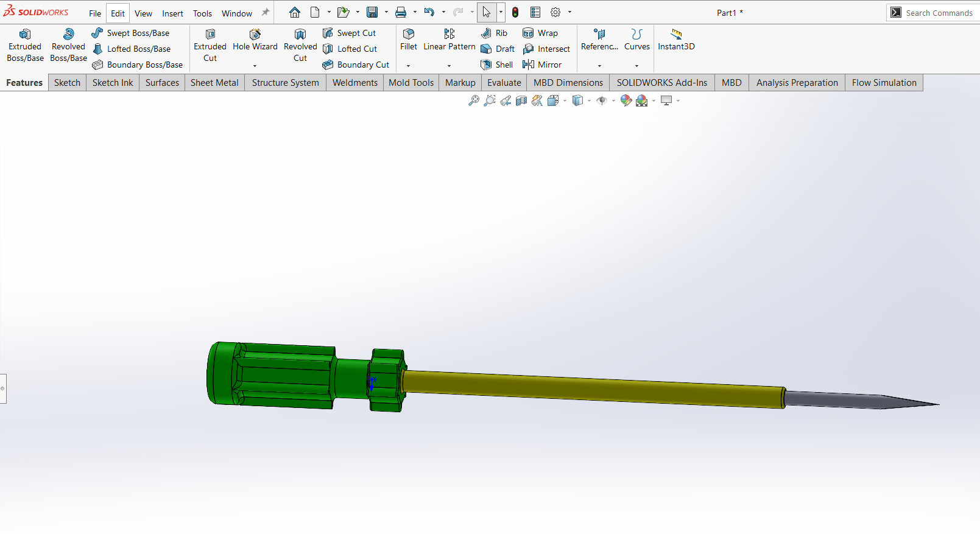The width and height of the screenshot is (980, 534).
Task: Open the Curves tool
Action: tap(637, 41)
